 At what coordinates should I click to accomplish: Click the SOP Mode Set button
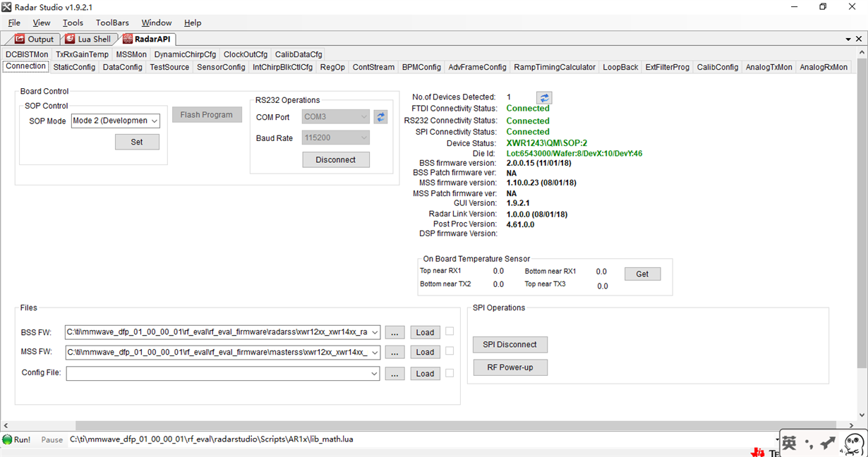click(x=137, y=142)
